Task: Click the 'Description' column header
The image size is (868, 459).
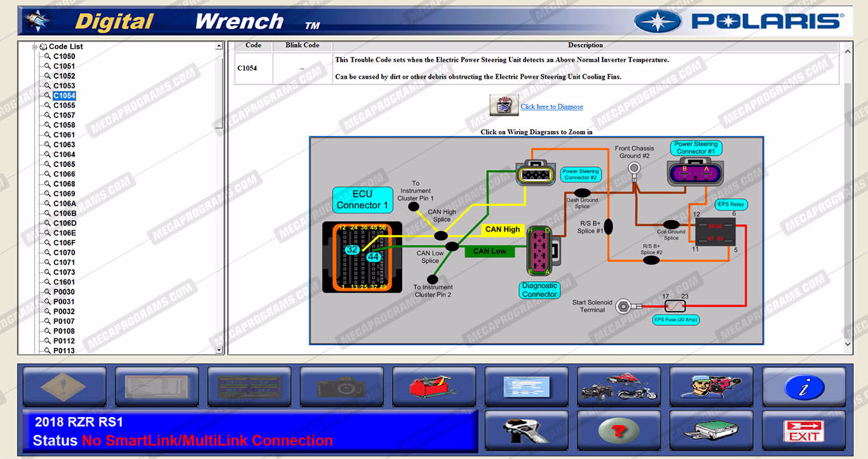Action: (x=585, y=46)
